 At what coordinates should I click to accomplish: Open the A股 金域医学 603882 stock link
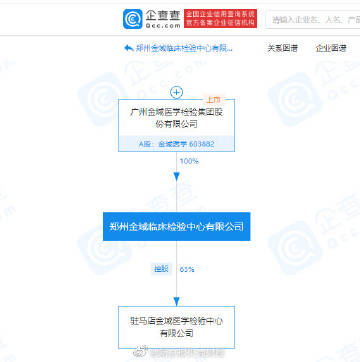(176, 144)
